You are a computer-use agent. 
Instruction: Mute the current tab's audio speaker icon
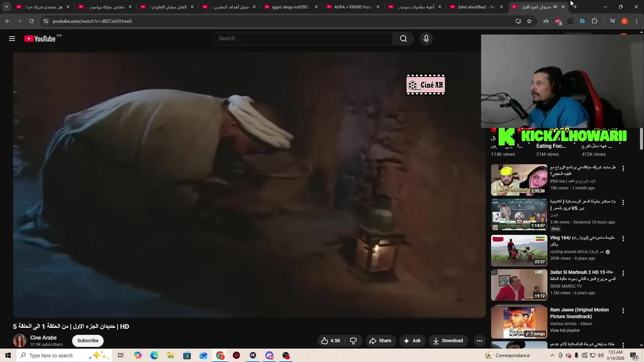555,7
